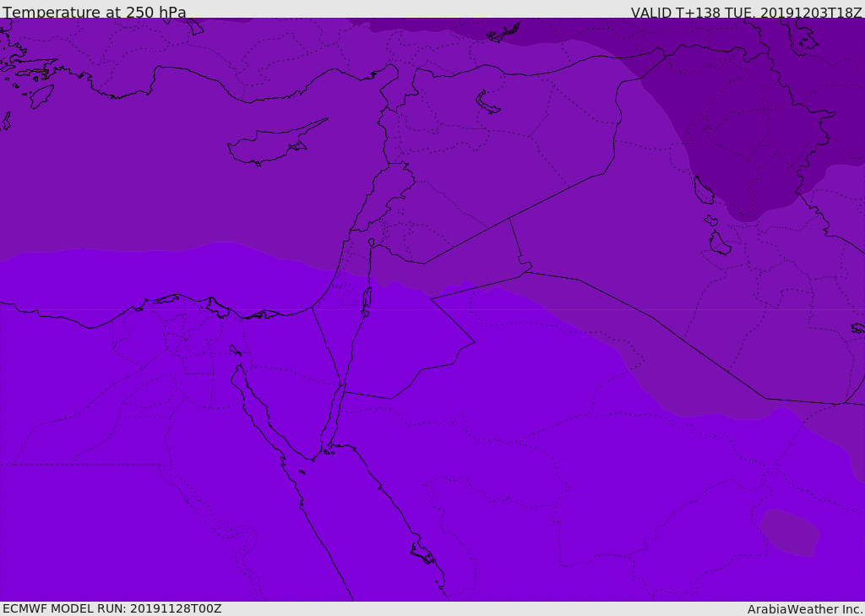Screen dimensions: 865x616
Task: Click the Sea of Galilee
Action: click(x=371, y=243)
